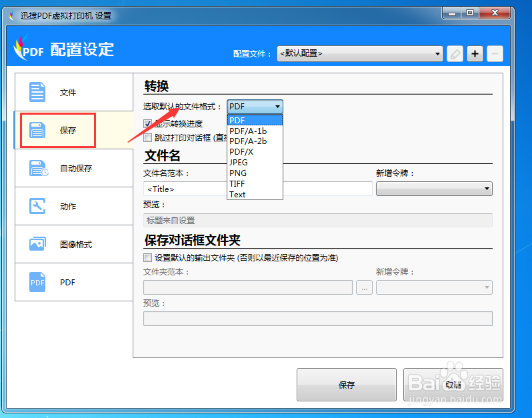Open the folder 新增令牌 dropdown

click(434, 287)
